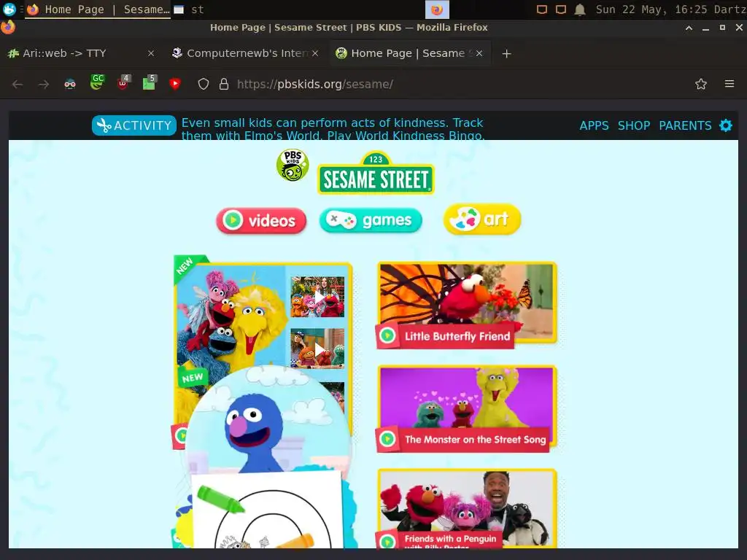Switch to the 'st' terminal taskbar entry
This screenshot has width=747, height=560.
click(x=189, y=9)
